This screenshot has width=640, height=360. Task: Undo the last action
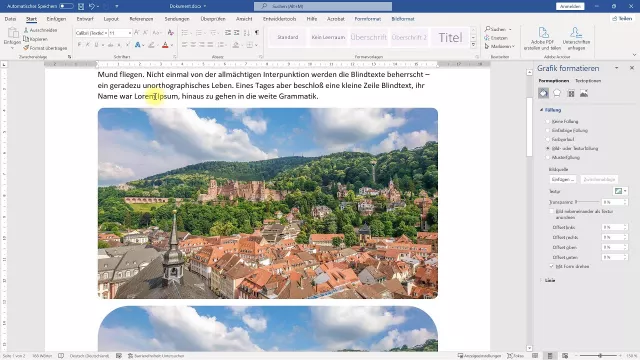(x=92, y=6)
